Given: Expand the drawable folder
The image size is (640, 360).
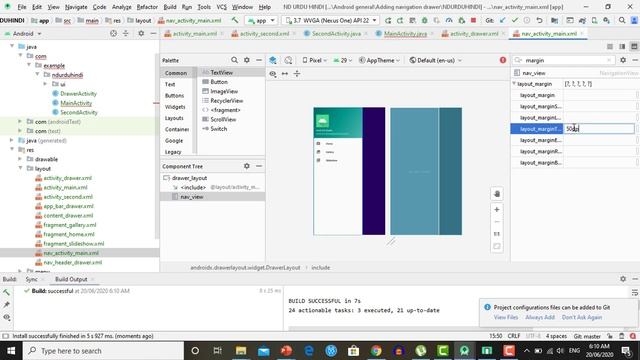Looking at the screenshot, I should point(20,159).
